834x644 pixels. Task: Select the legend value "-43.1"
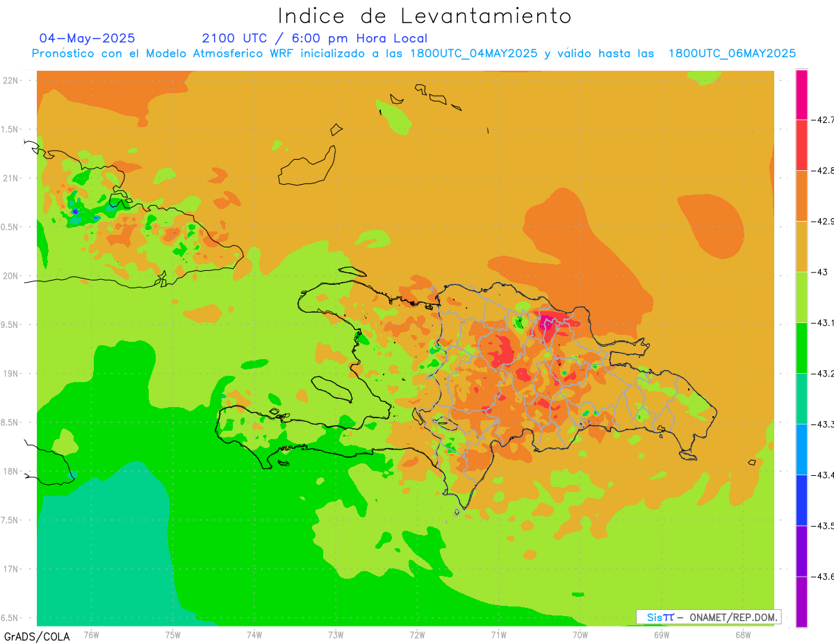[x=822, y=322]
